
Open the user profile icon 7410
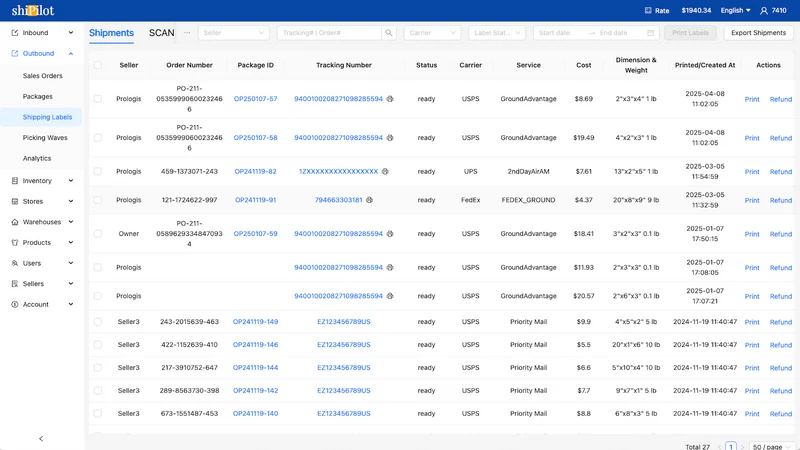coord(764,10)
